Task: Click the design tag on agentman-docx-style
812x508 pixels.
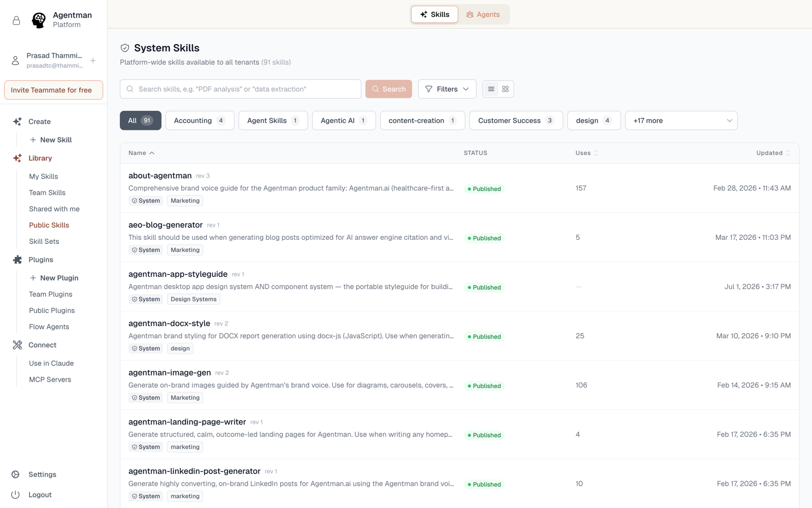Action: click(x=180, y=348)
